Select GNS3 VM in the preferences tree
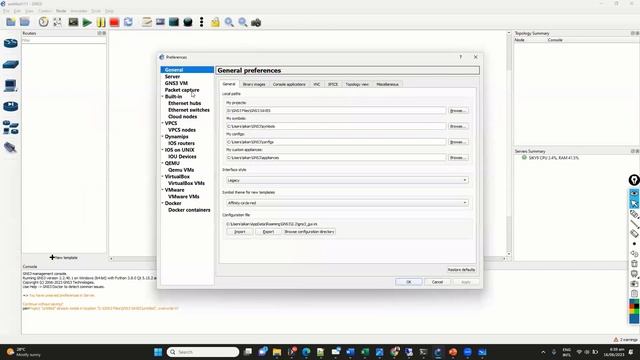This screenshot has height=360, width=640. [176, 83]
